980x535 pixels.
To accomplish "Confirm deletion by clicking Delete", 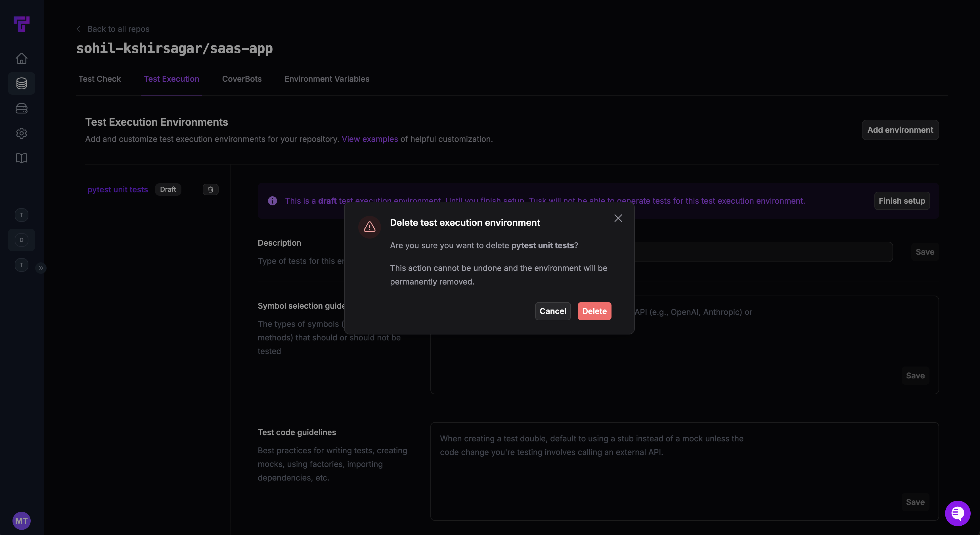I will point(594,311).
